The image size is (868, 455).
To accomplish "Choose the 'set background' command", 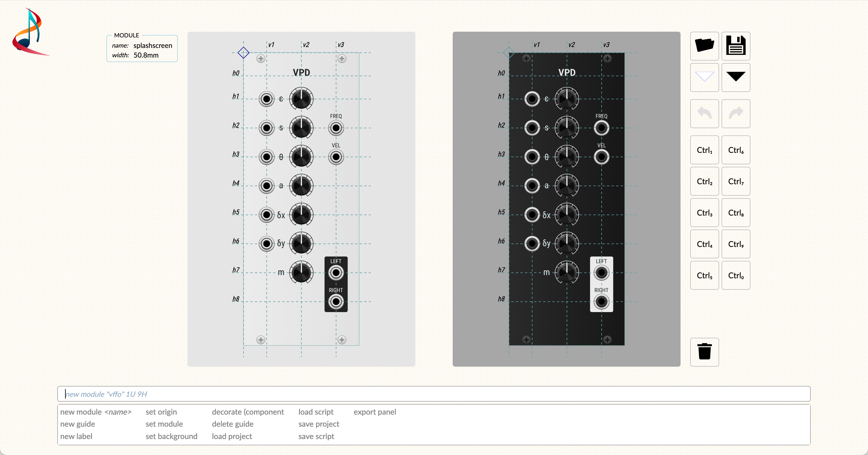I will [x=171, y=436].
